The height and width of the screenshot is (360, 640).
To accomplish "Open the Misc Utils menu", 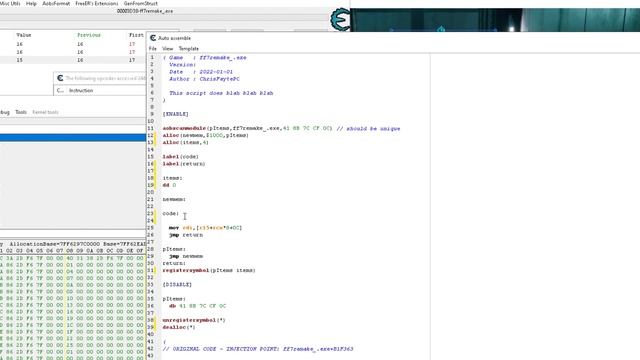I will (x=10, y=3).
